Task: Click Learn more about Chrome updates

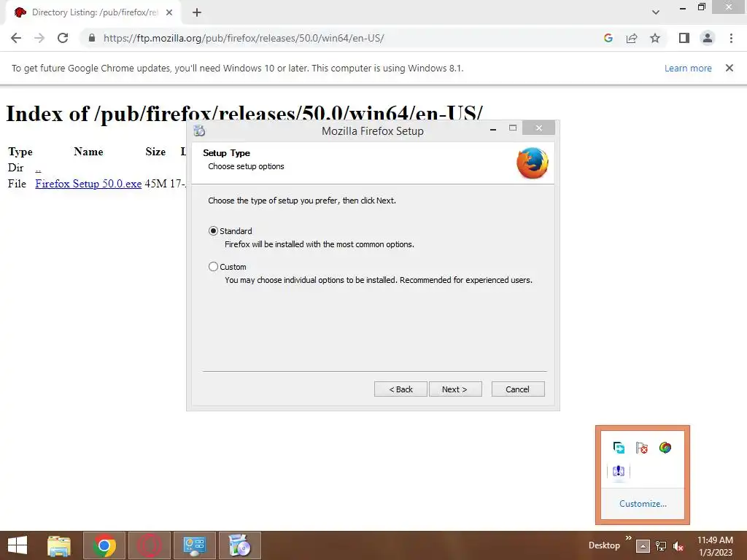Action: (688, 68)
